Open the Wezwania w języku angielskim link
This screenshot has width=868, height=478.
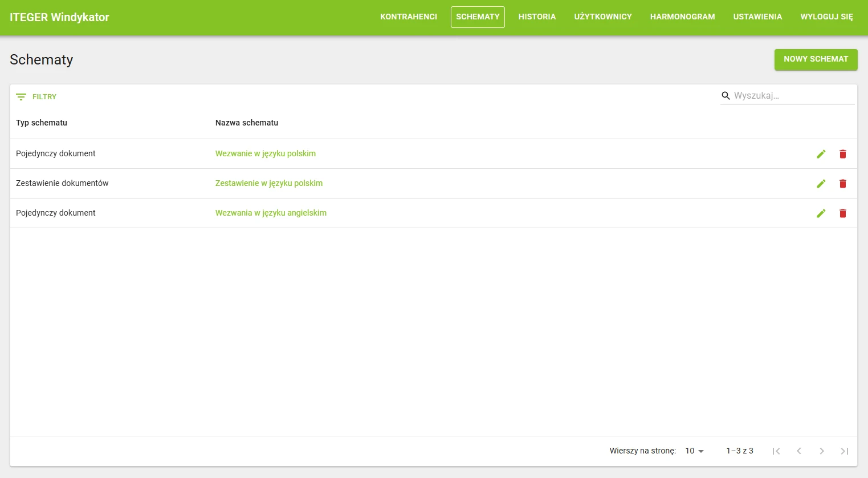271,213
